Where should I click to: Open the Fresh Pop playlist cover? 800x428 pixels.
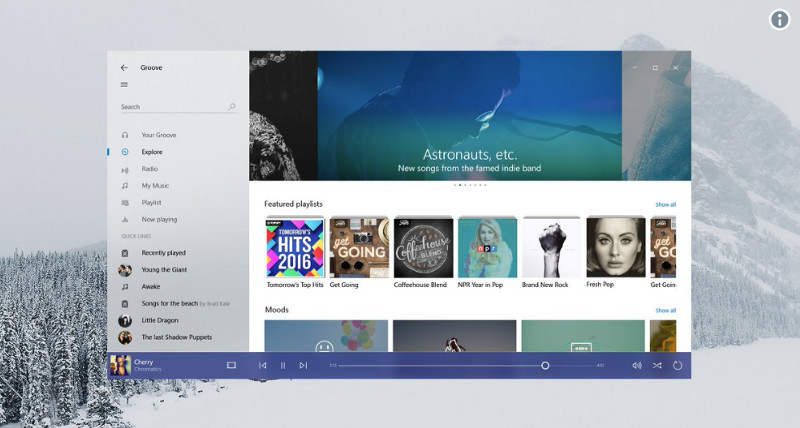616,247
